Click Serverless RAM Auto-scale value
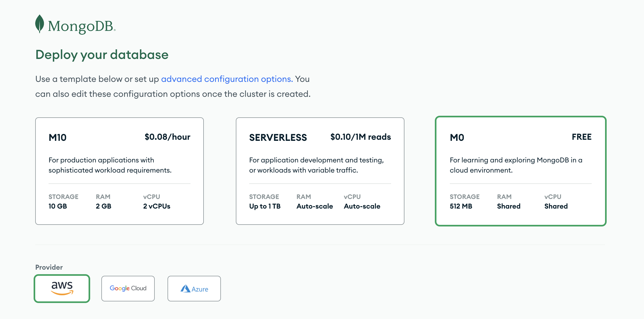This screenshot has width=644, height=319. click(315, 206)
